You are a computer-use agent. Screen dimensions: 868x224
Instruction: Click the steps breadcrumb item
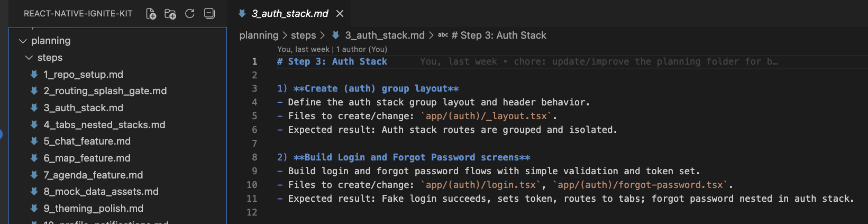(303, 35)
